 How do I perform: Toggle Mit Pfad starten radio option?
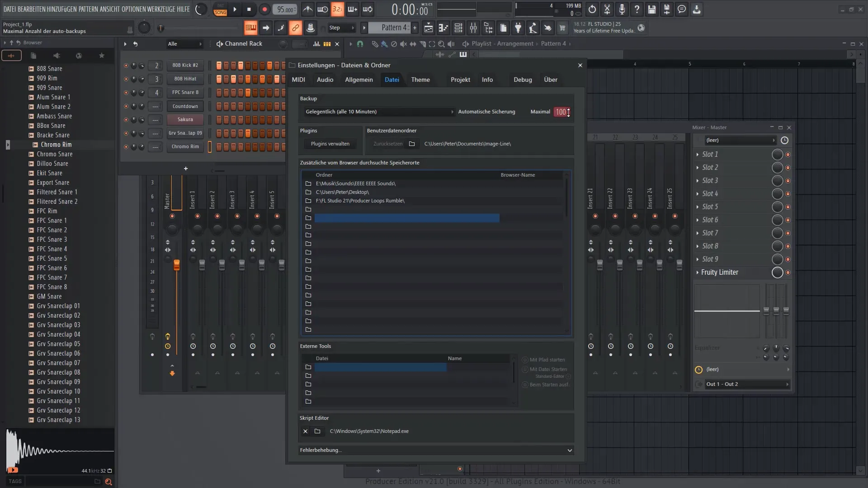[525, 360]
